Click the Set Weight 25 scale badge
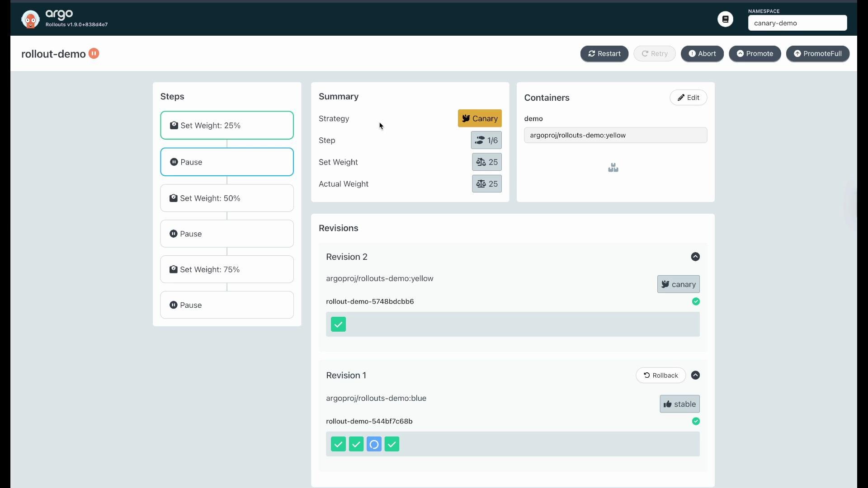This screenshot has width=868, height=488. tap(487, 162)
